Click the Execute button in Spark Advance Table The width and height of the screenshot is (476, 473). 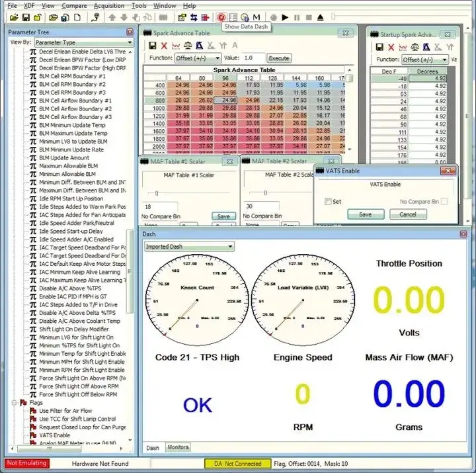click(278, 58)
